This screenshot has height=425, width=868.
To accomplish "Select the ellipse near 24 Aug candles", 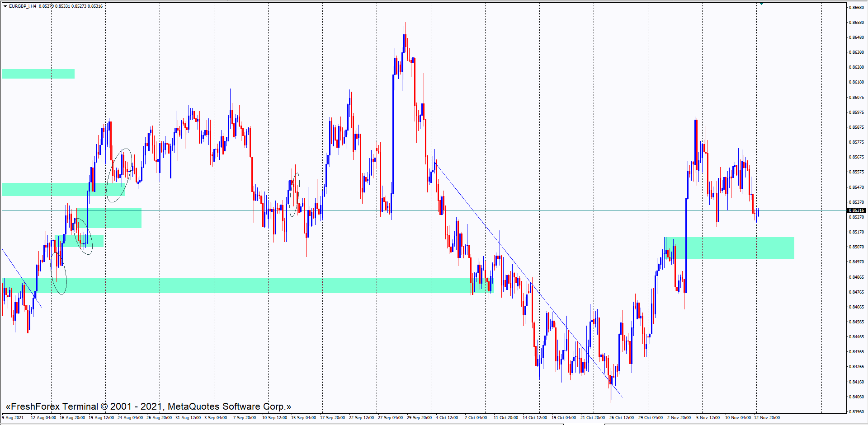I will 119,175.
